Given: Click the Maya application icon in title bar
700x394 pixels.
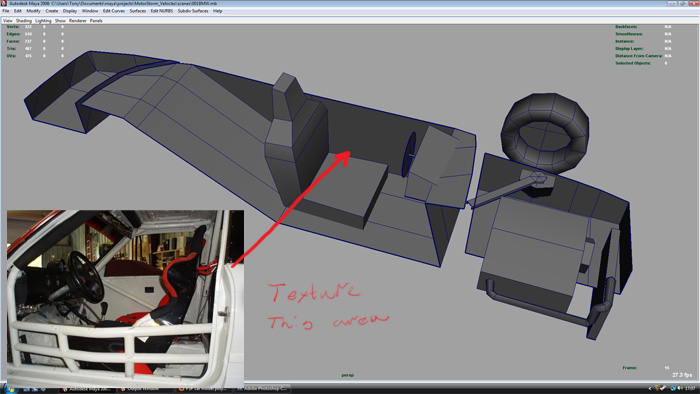Looking at the screenshot, I should 4,3.
